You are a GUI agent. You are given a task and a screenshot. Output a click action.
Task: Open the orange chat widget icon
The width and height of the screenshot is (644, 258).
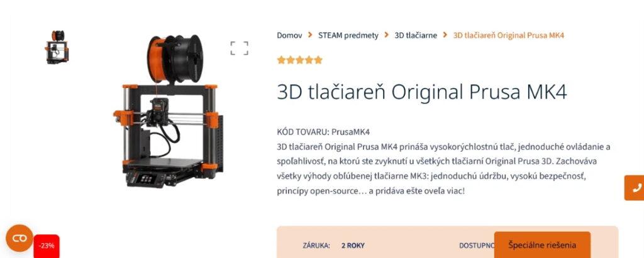tap(19, 239)
